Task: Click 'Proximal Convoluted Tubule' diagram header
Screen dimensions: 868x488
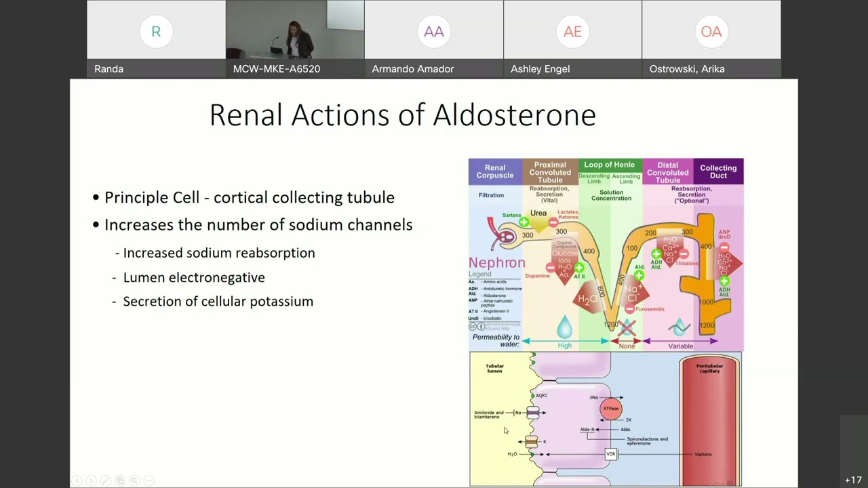Action: pos(550,172)
